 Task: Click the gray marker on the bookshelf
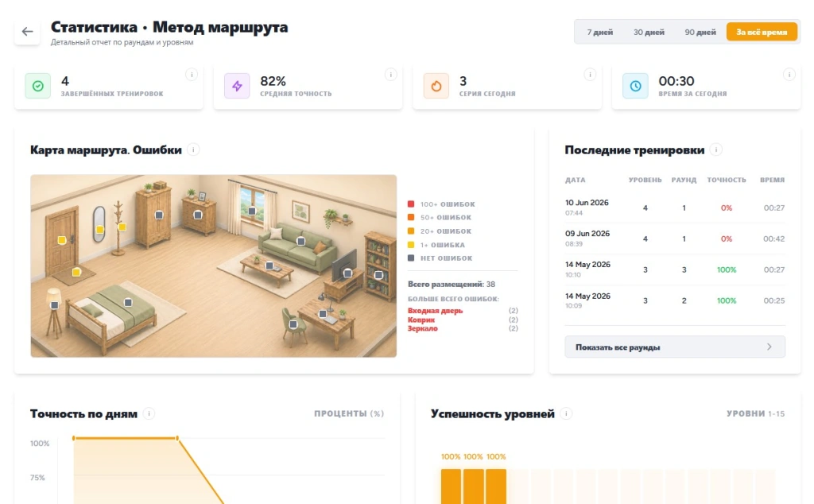378,276
